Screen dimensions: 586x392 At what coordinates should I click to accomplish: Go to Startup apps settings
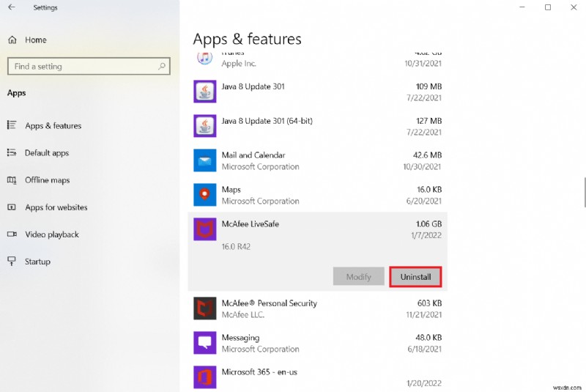[x=37, y=262]
